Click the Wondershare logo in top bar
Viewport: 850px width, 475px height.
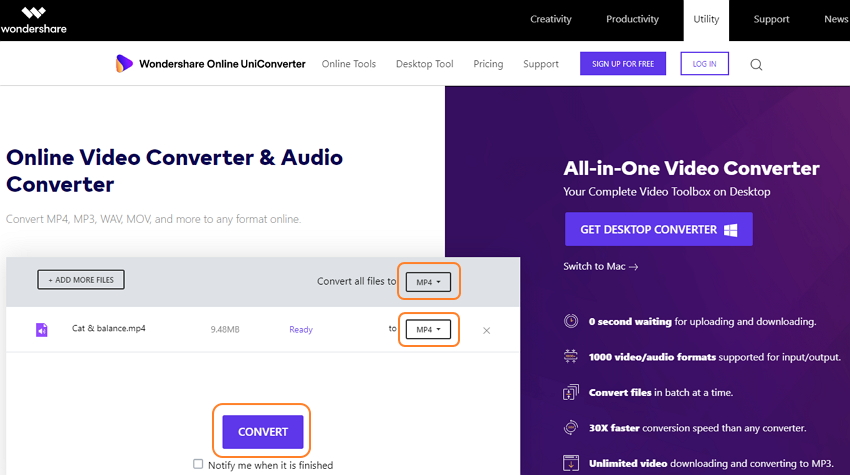point(34,20)
